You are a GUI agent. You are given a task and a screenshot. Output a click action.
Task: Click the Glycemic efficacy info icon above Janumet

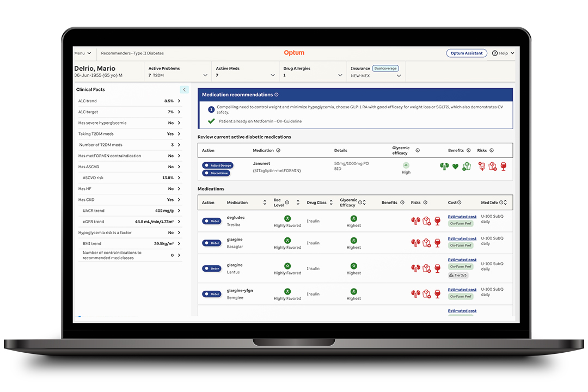click(x=418, y=150)
